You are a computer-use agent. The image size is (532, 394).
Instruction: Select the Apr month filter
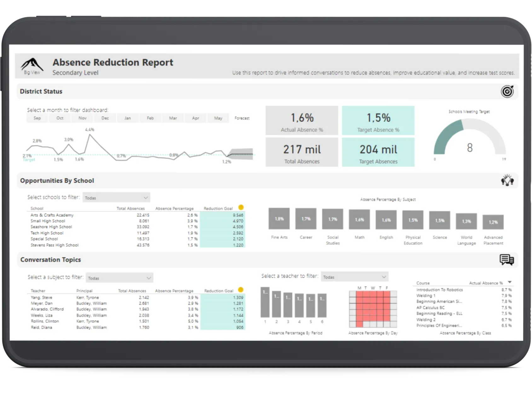coord(196,118)
